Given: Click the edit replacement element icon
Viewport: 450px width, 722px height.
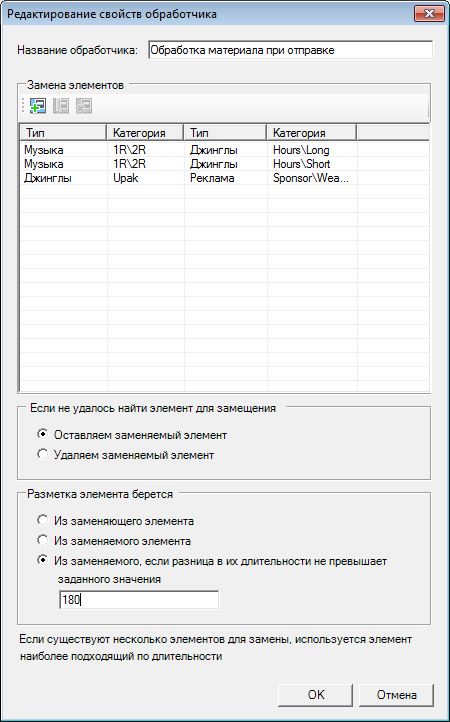Looking at the screenshot, I should pyautogui.click(x=61, y=106).
